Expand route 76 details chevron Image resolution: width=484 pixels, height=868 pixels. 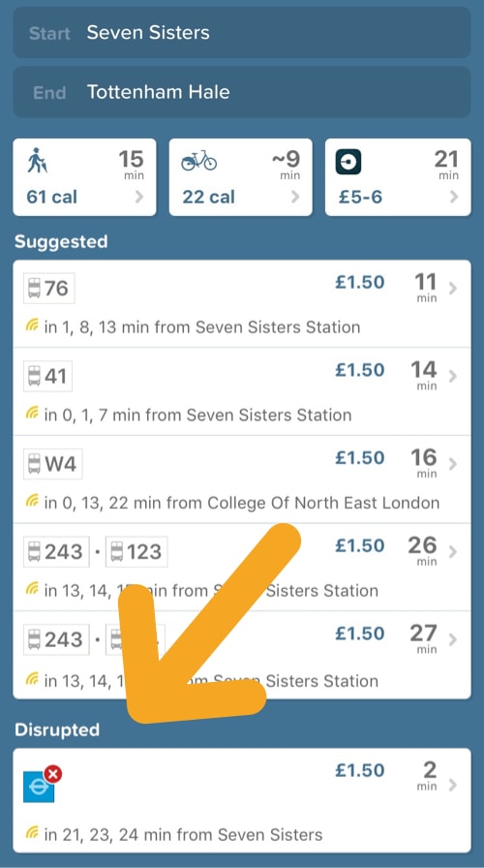click(453, 289)
